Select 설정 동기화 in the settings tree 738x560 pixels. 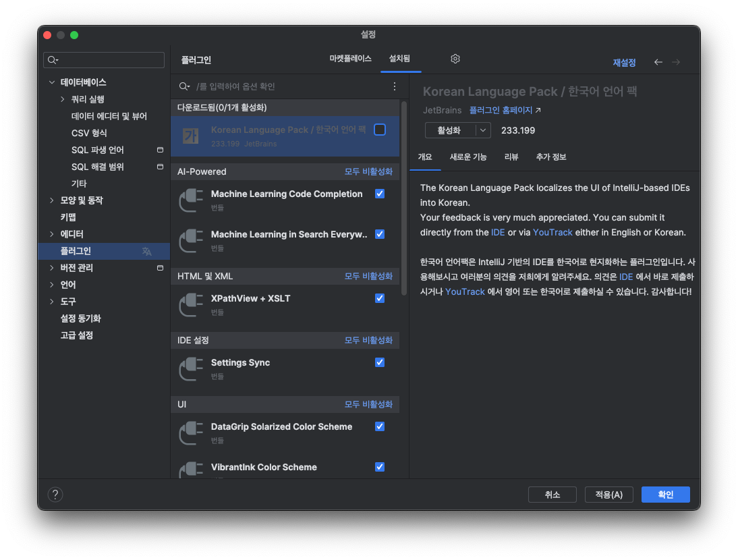pyautogui.click(x=80, y=318)
